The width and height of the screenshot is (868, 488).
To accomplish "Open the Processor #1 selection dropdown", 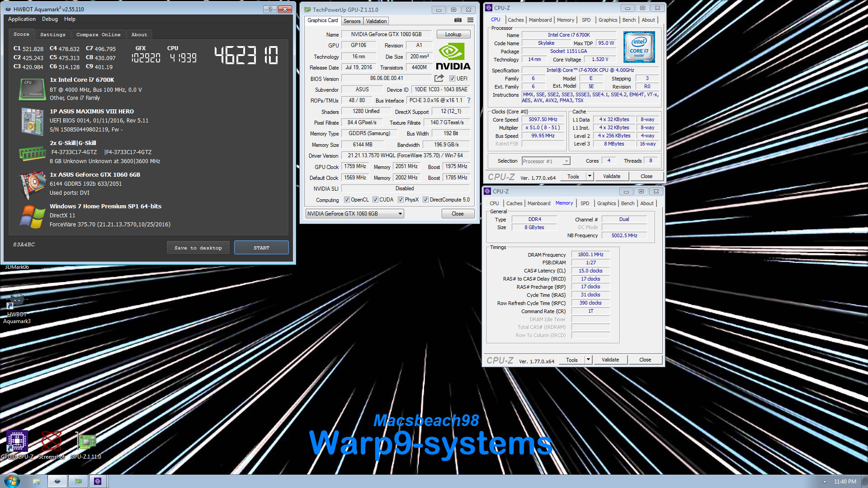I will pyautogui.click(x=546, y=161).
